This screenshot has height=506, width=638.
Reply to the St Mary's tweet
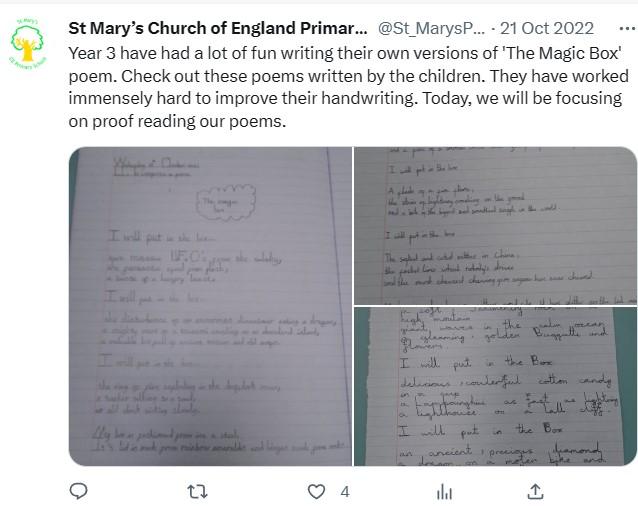80,491
